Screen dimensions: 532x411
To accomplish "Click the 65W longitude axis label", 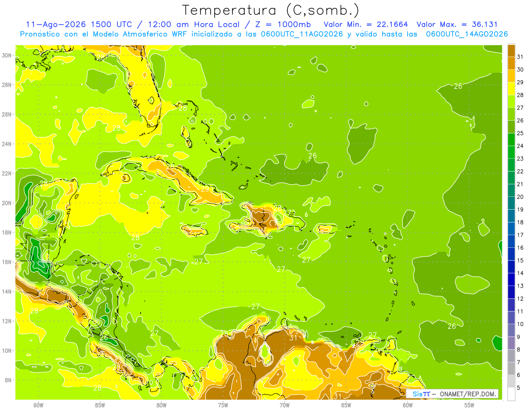I will 346,405.
